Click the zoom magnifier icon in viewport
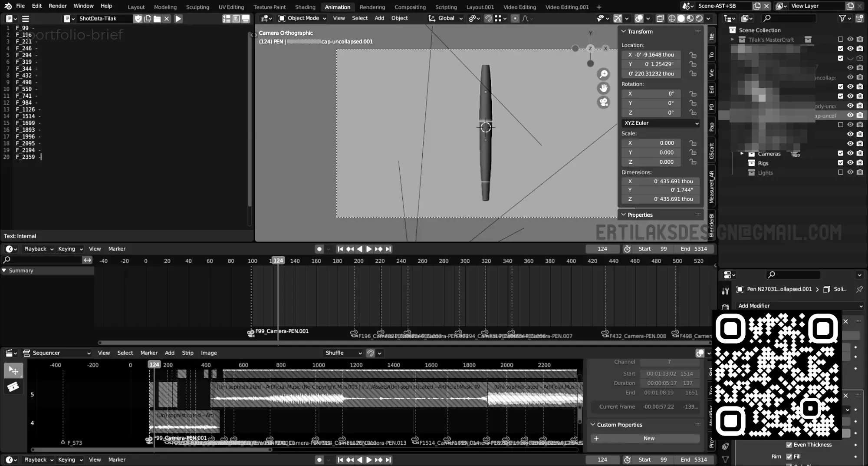This screenshot has width=868, height=466. 603,74
